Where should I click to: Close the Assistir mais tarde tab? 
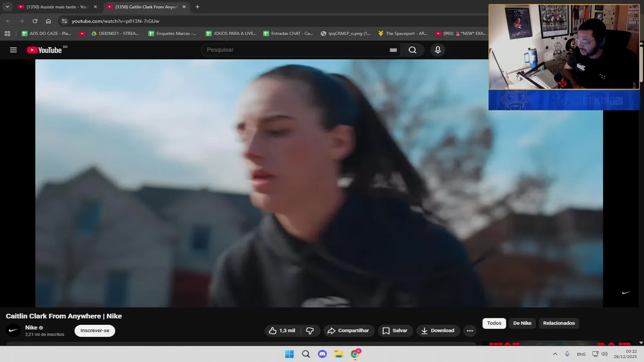(95, 7)
